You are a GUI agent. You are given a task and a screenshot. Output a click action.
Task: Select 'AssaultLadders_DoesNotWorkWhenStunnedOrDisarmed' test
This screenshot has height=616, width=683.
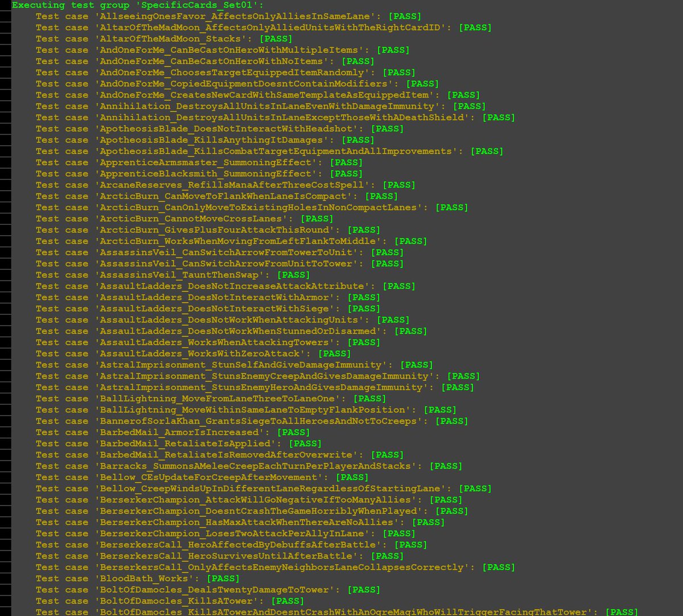(232, 331)
